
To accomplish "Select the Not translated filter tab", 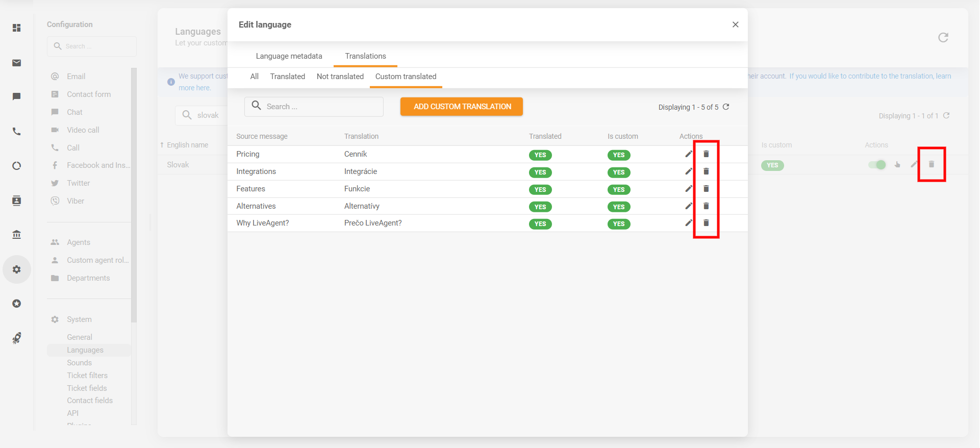I will click(x=340, y=77).
